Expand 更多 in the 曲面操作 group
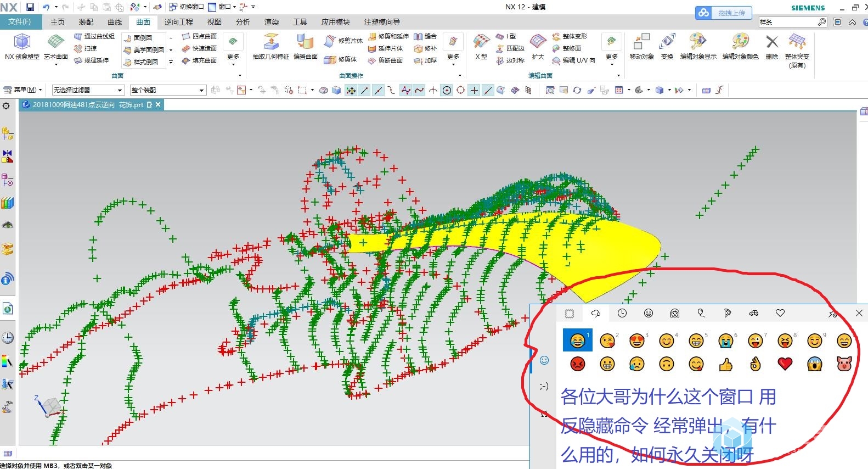Viewport: 868px width, 469px height. [x=453, y=48]
